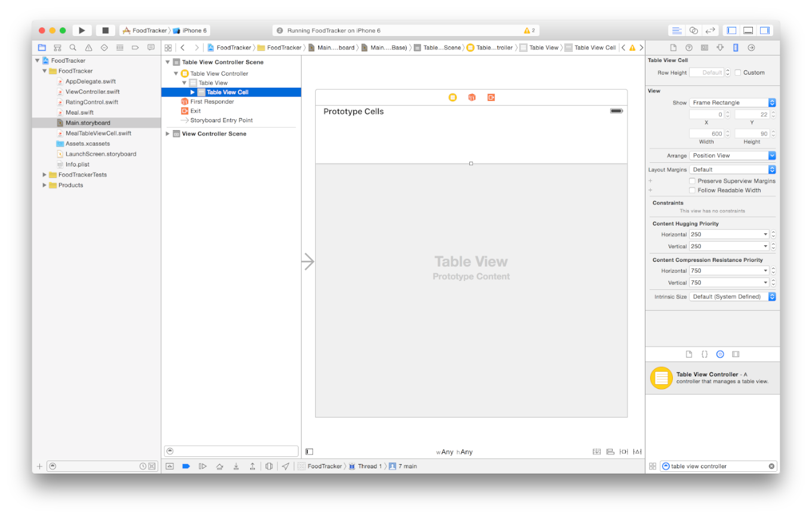
Task: Click the warning count indicator
Action: [x=529, y=30]
